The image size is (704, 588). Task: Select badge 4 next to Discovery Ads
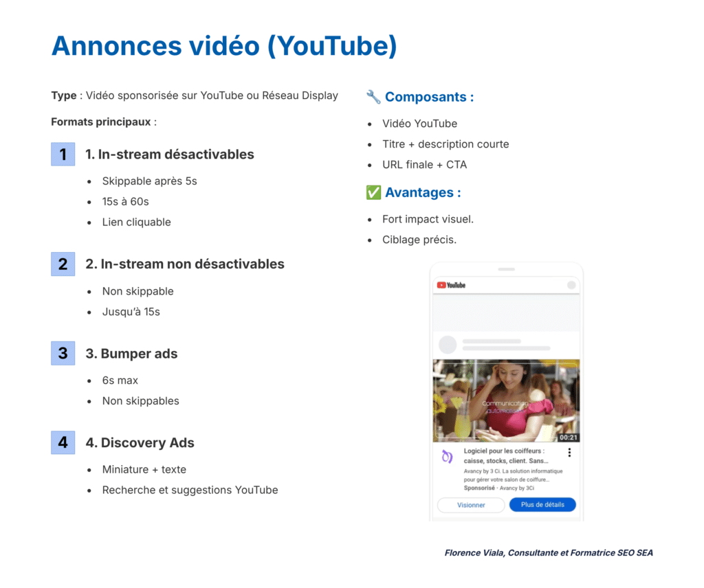click(63, 442)
